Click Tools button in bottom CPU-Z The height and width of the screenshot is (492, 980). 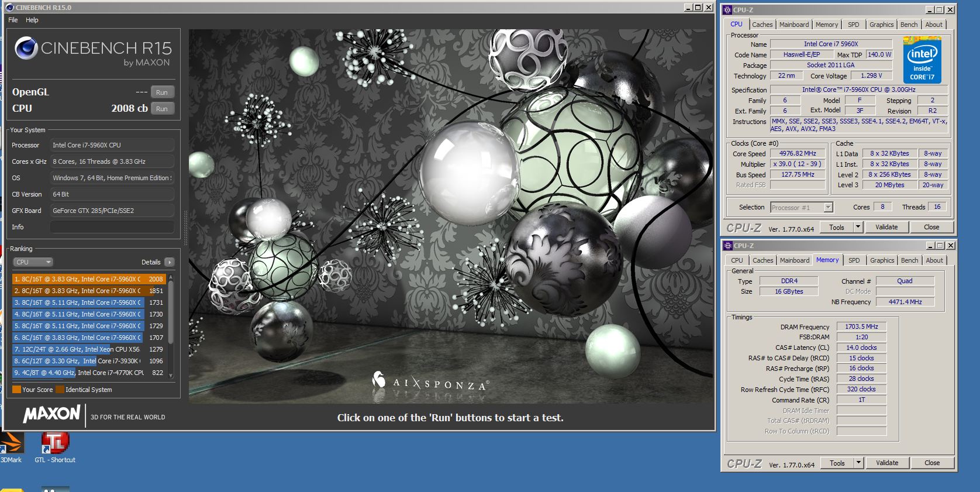click(837, 463)
